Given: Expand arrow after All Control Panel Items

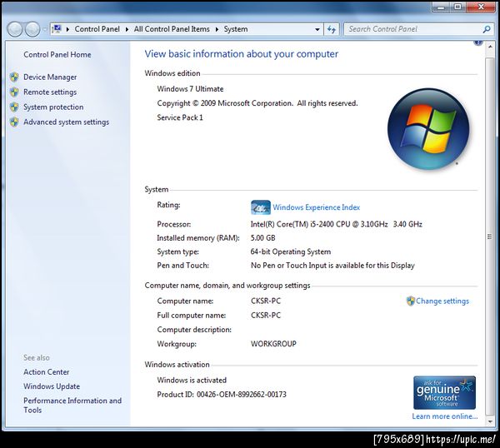Looking at the screenshot, I should pos(217,29).
